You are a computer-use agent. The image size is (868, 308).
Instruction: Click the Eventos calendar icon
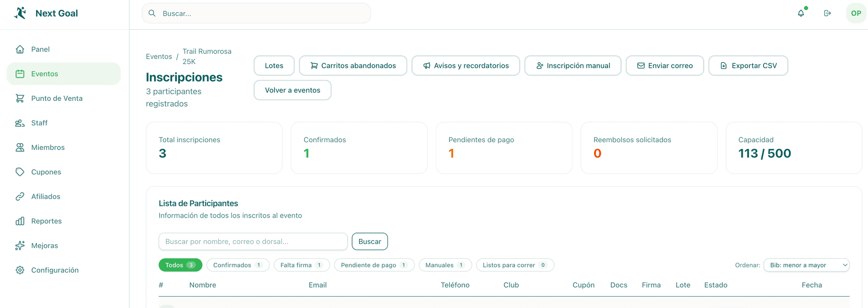20,74
